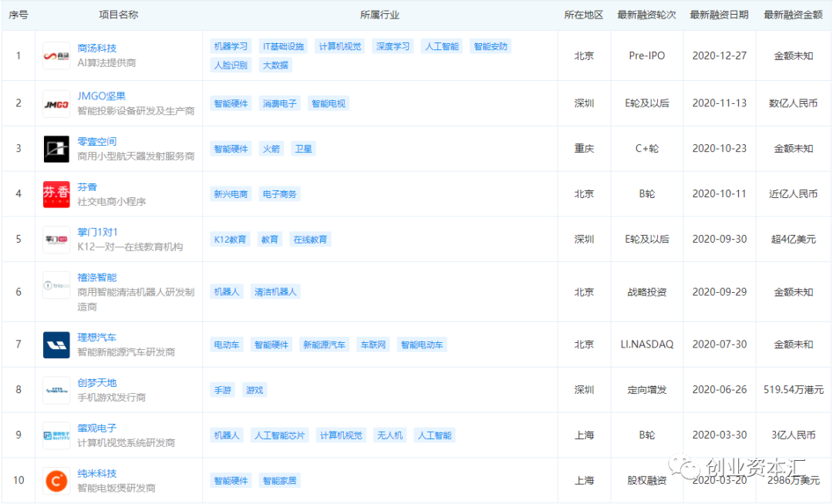Open the 理想汽车 project link
This screenshot has height=504, width=833.
pos(97,338)
